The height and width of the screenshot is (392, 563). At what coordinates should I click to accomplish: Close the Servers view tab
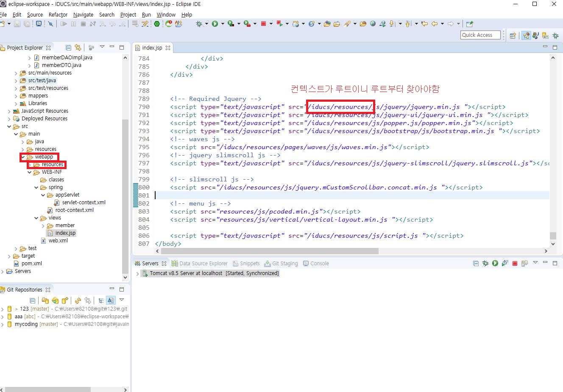(x=164, y=264)
